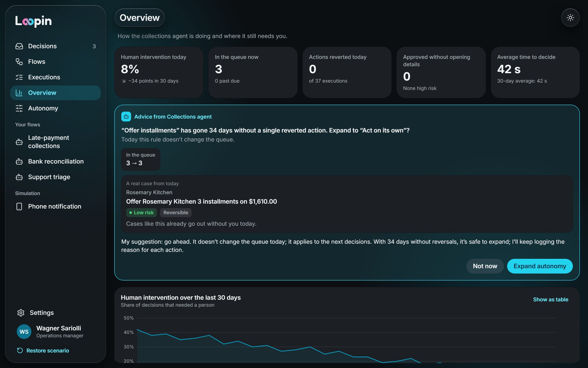This screenshot has width=588, height=368.
Task: Click the Settings gear icon
Action: coord(21,313)
